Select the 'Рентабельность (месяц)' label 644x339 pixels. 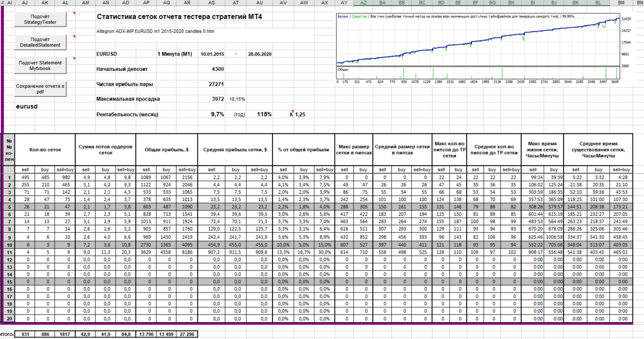pyautogui.click(x=127, y=114)
